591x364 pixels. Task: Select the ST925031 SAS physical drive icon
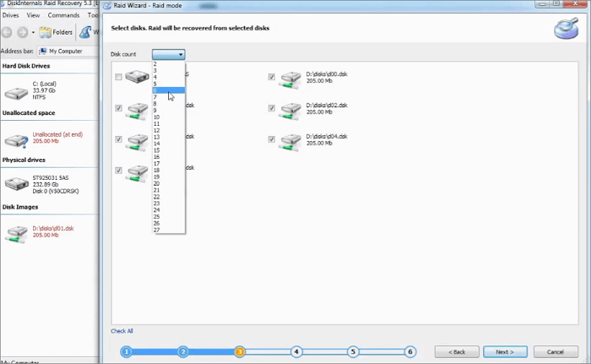[16, 183]
